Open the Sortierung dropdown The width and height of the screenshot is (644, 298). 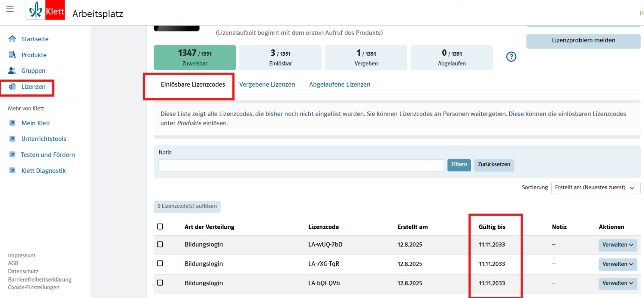pyautogui.click(x=595, y=188)
